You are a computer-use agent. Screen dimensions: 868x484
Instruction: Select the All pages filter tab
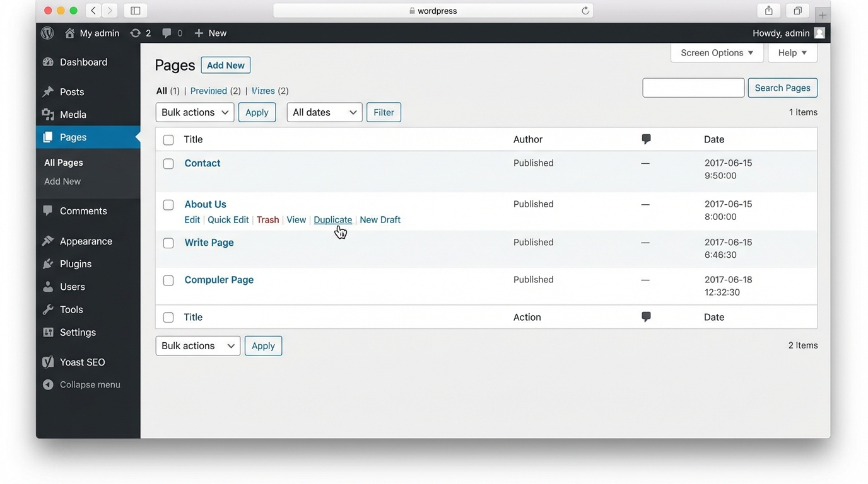tap(161, 90)
